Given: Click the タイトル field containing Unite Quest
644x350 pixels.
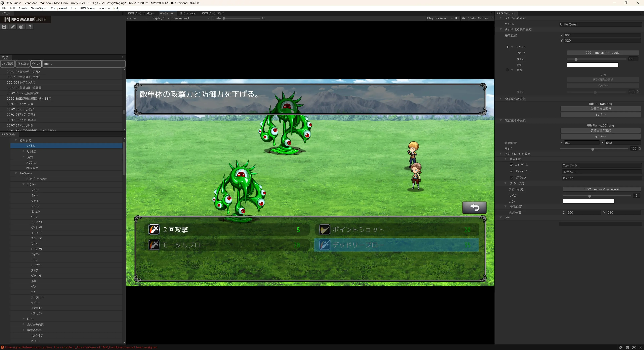Looking at the screenshot, I should click(600, 24).
